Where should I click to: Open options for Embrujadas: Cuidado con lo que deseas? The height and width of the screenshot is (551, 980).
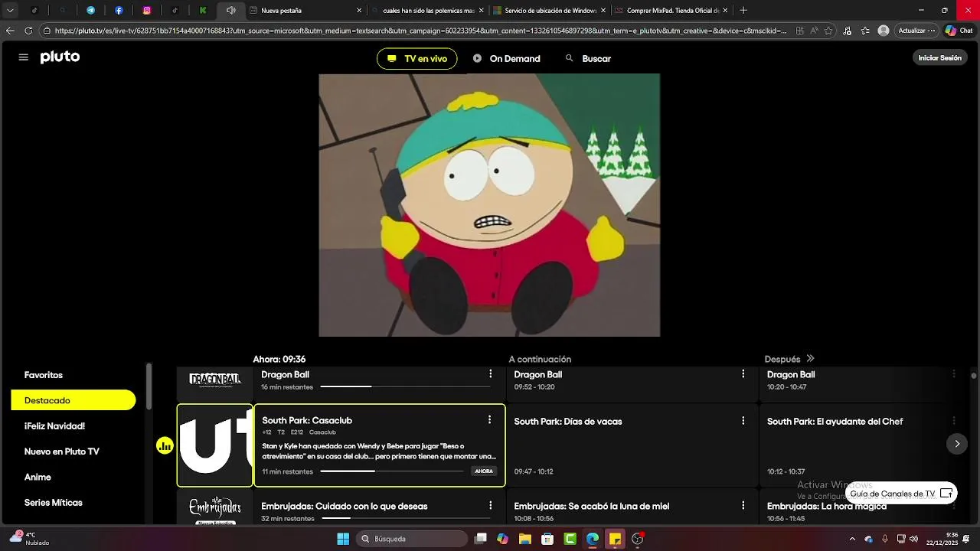(491, 506)
